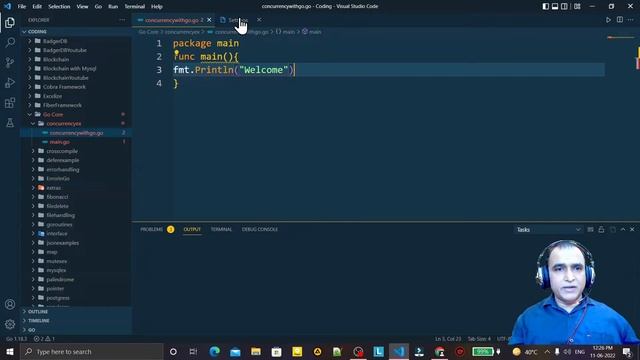Select the Output panel tab

[x=192, y=229]
